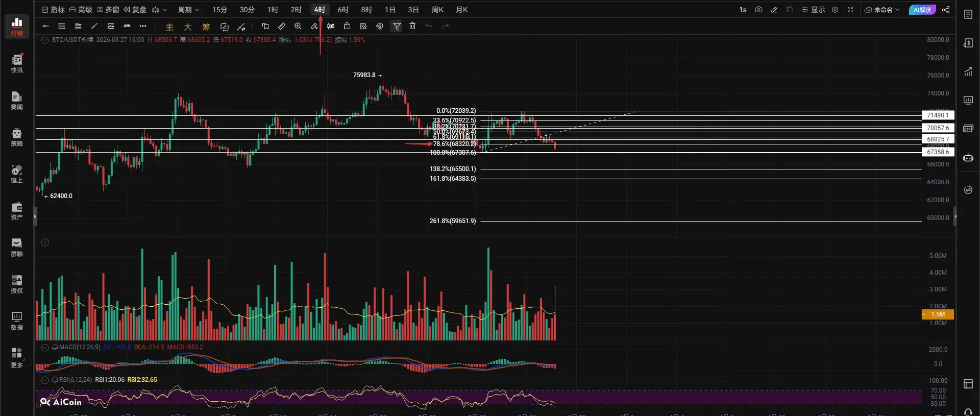980x416 pixels.
Task: Start 复盘 replay mode
Action: pos(135,10)
